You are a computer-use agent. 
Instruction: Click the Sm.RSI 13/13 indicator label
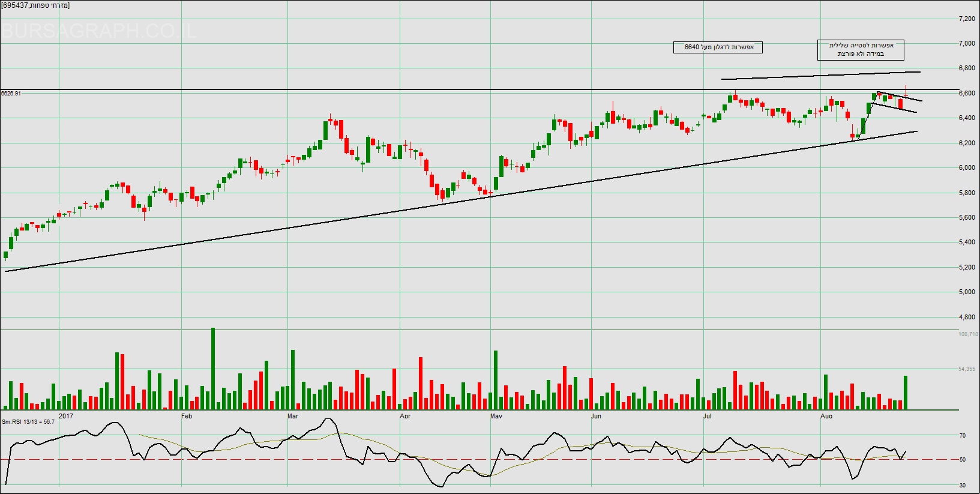[x=28, y=422]
